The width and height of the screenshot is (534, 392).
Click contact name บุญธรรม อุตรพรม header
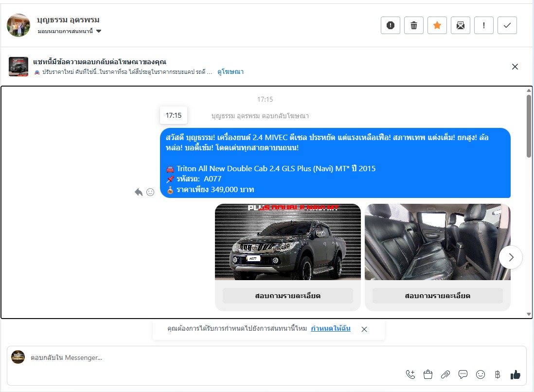point(69,20)
